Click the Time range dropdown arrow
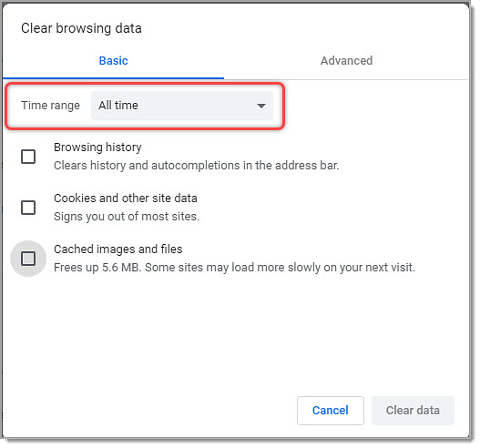The image size is (480, 448). click(261, 106)
